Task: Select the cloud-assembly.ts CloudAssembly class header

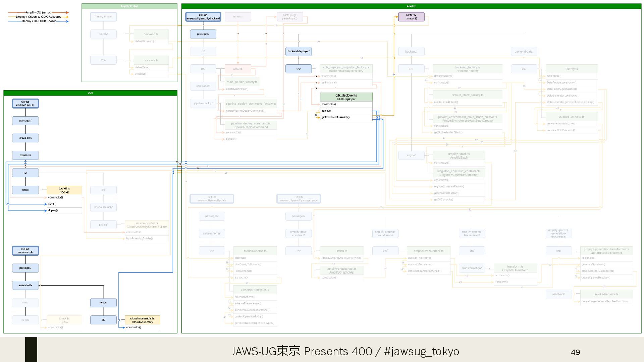Action: (142, 320)
